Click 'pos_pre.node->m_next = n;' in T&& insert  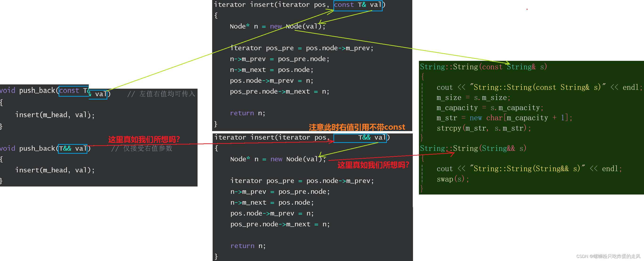[x=280, y=224]
